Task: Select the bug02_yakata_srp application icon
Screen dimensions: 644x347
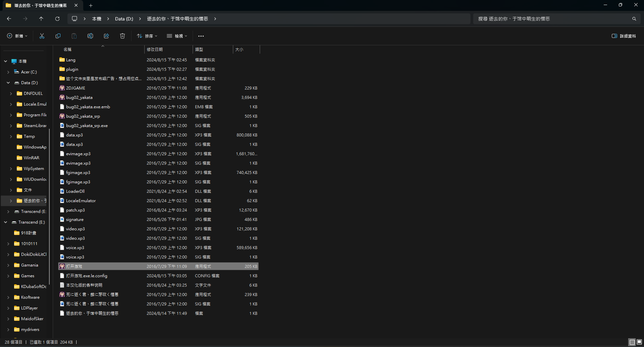Action: click(x=62, y=116)
